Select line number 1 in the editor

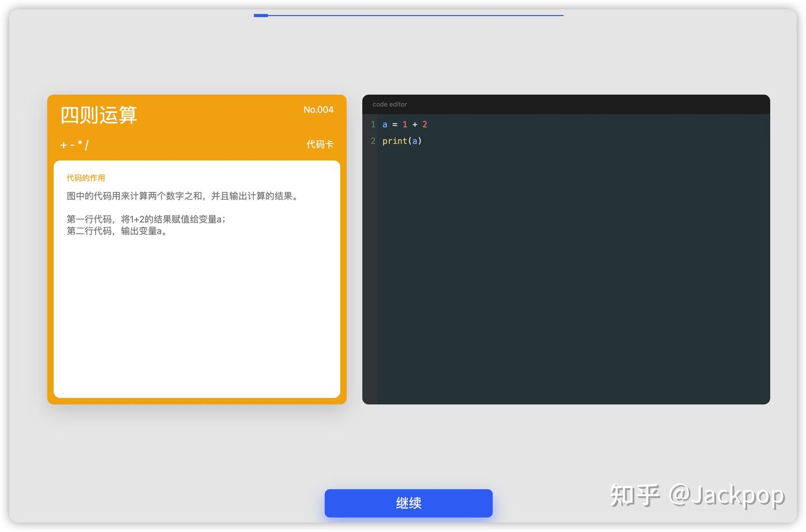click(373, 124)
